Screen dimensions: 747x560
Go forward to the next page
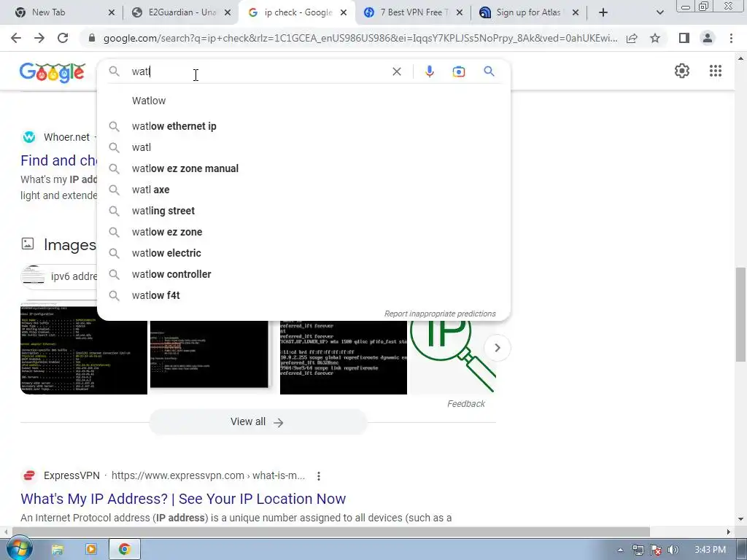click(x=39, y=38)
